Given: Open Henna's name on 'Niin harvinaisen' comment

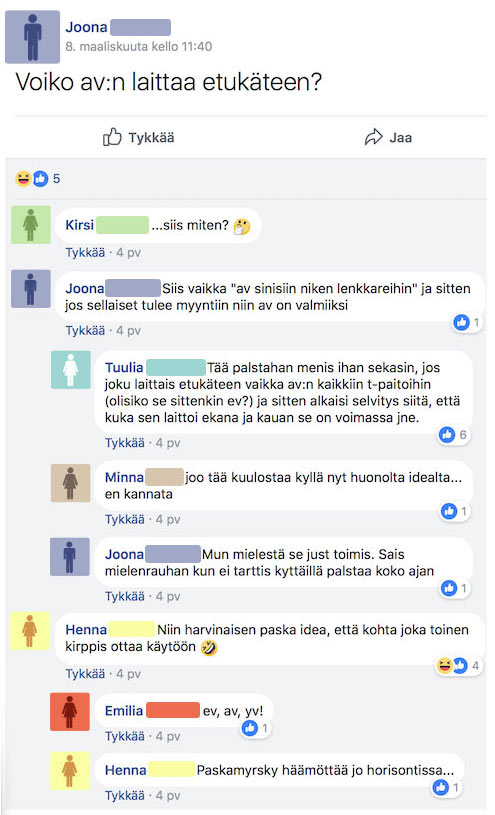Looking at the screenshot, I should (x=86, y=629).
